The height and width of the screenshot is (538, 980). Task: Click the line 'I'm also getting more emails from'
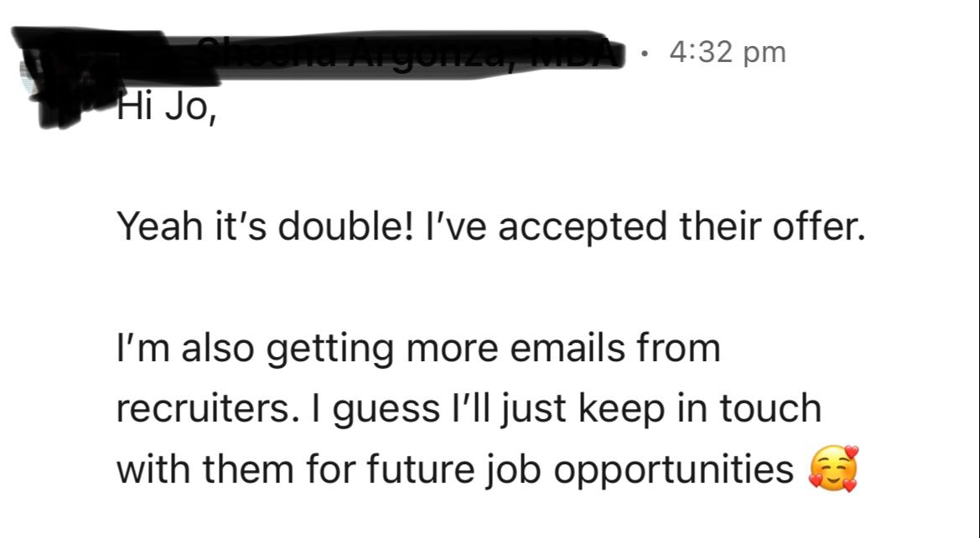(417, 348)
